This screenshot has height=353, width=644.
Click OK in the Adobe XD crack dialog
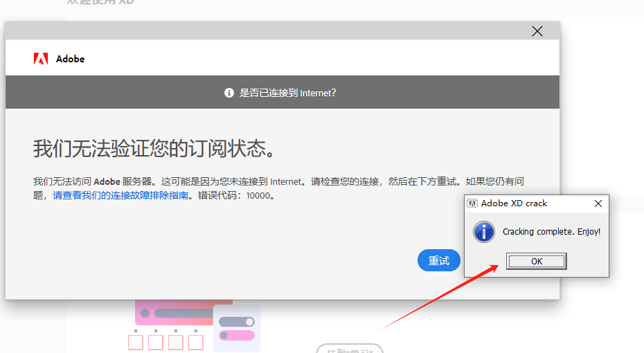537,261
